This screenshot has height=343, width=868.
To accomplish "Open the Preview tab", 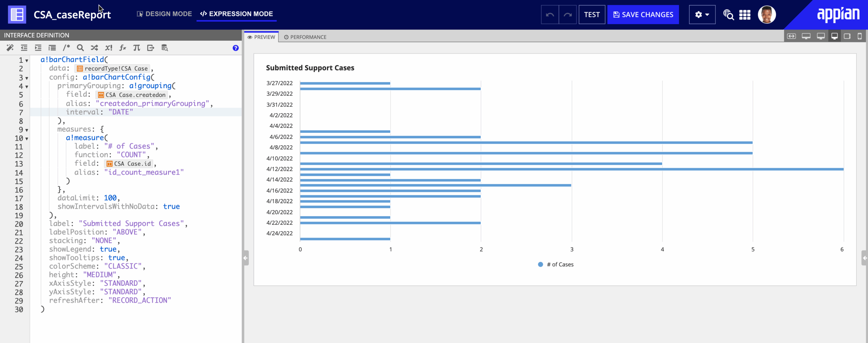I will (261, 37).
